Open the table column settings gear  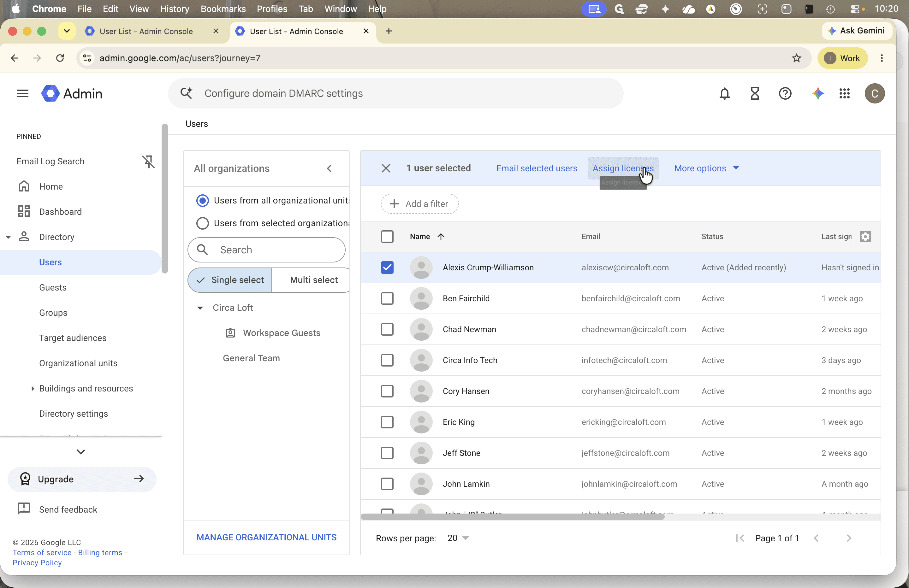point(865,237)
